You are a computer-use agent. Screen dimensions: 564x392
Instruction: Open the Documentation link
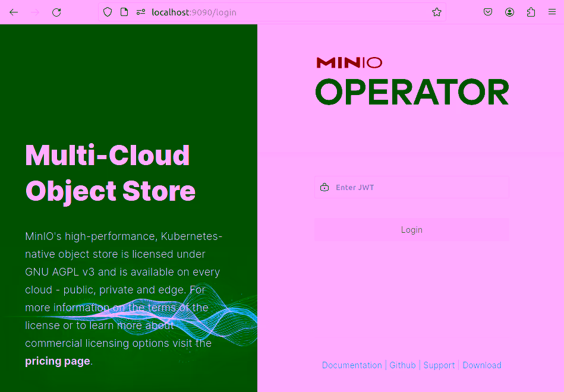pyautogui.click(x=352, y=365)
